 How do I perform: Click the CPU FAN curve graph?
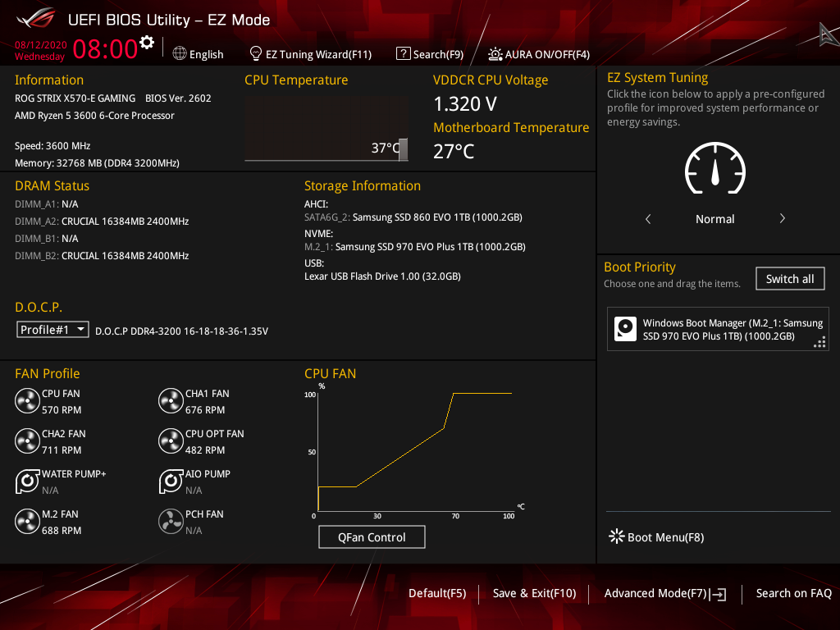[415, 451]
